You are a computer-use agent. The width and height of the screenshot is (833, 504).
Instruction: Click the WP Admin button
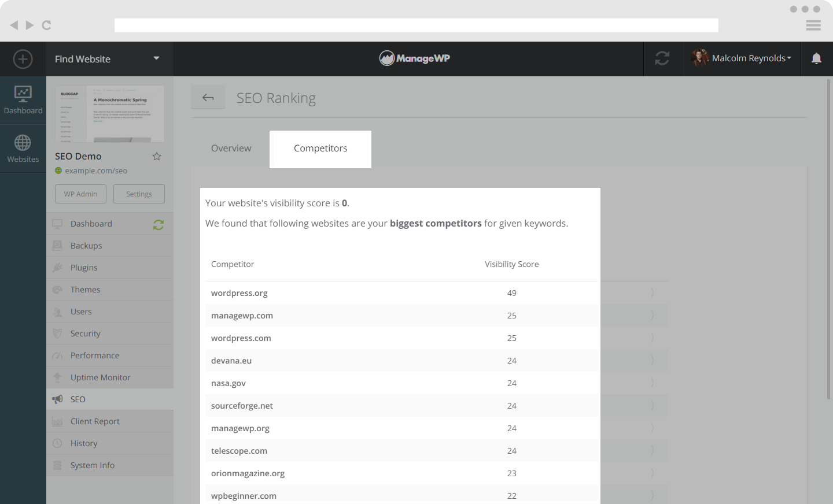pos(80,194)
